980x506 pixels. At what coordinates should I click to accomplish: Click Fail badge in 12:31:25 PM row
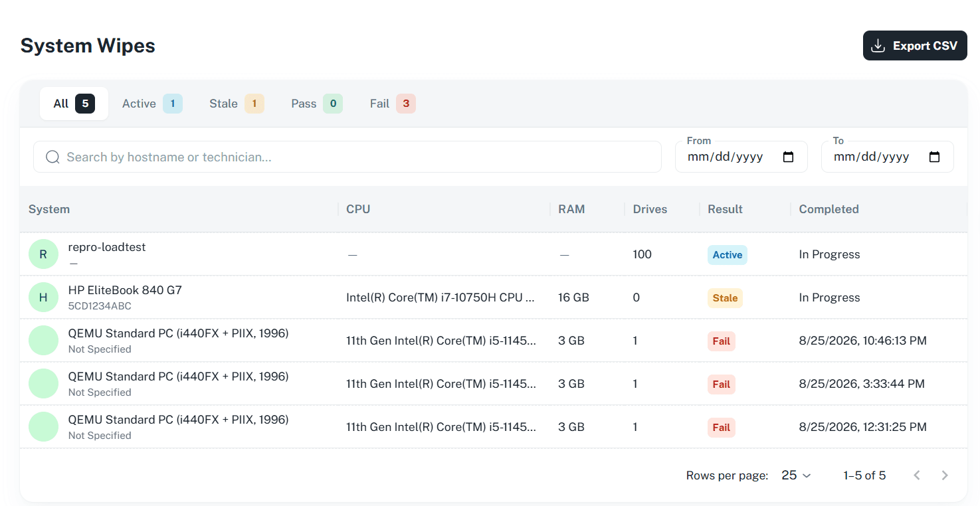[x=722, y=428]
